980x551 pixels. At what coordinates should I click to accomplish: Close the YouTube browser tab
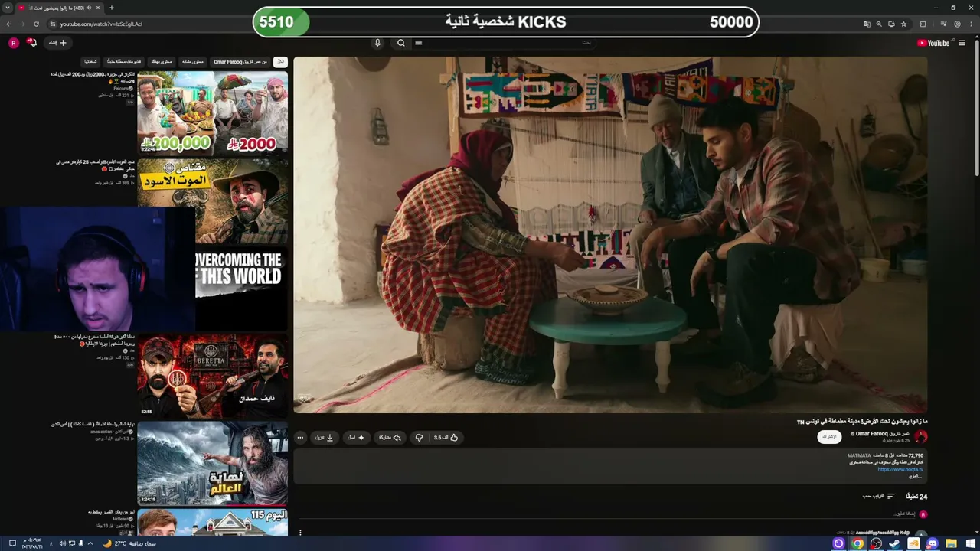(99, 8)
